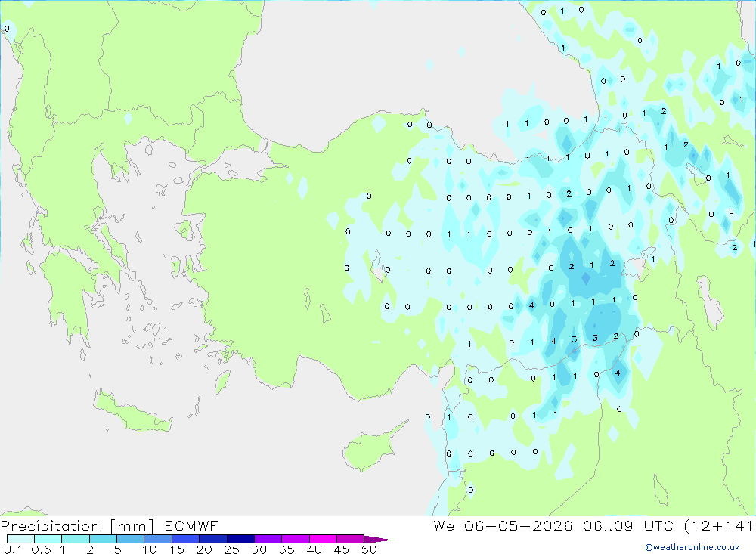Select the 5–10 mm legend color swatch

click(131, 539)
